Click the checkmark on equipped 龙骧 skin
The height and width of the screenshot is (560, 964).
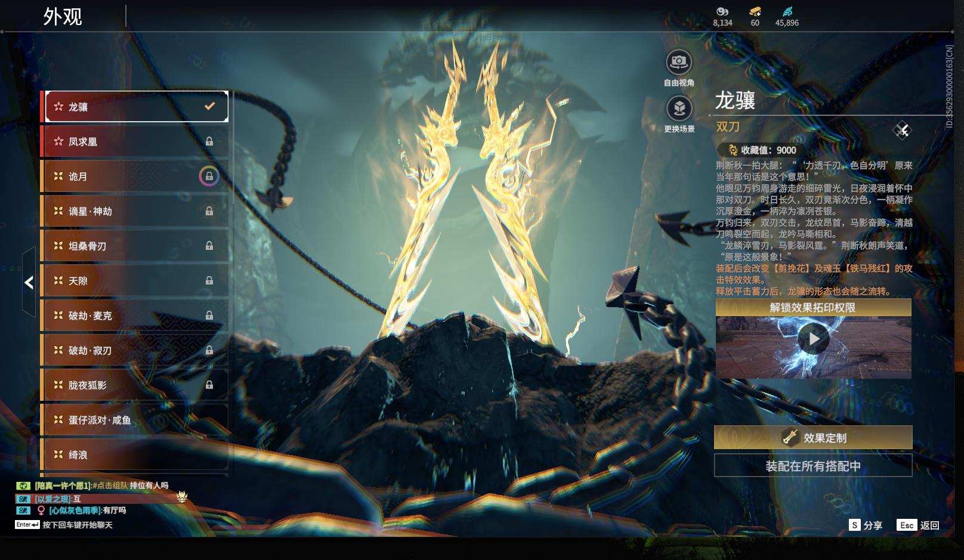(x=209, y=106)
